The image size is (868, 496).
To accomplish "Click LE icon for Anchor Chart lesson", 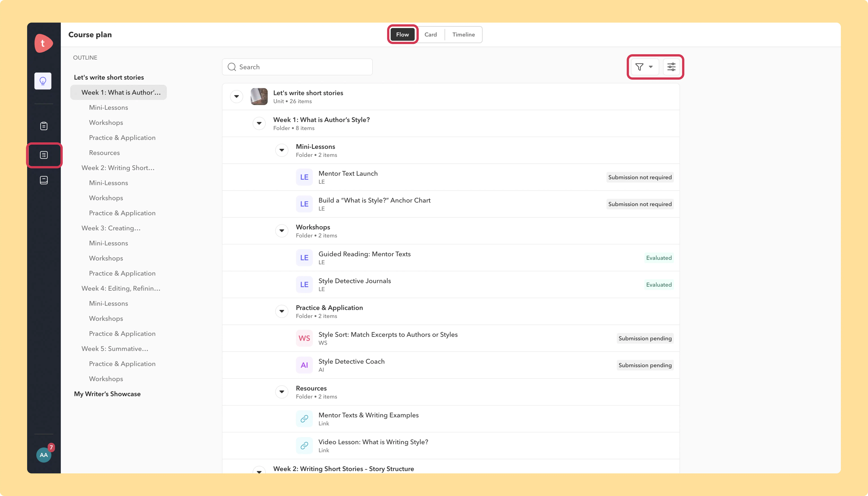I will coord(304,204).
